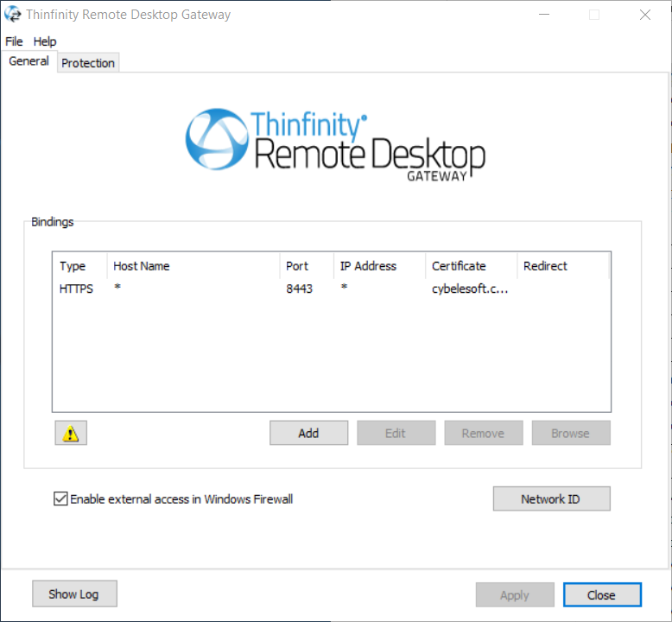
Task: Switch to the Protection tab
Action: (88, 63)
